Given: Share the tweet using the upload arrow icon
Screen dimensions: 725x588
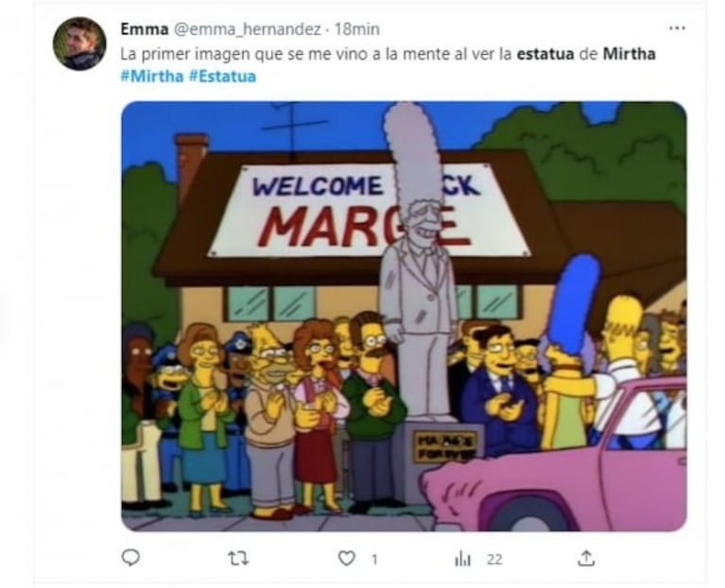Looking at the screenshot, I should [586, 559].
